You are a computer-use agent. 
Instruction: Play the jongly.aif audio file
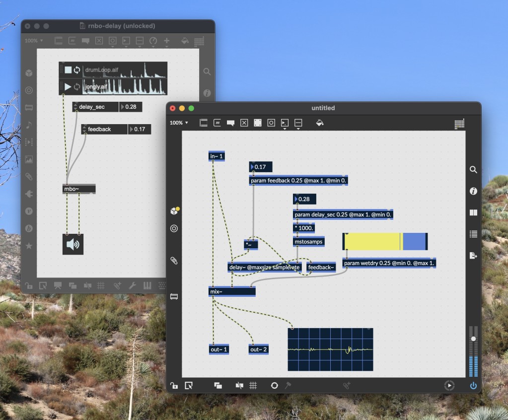pos(68,87)
